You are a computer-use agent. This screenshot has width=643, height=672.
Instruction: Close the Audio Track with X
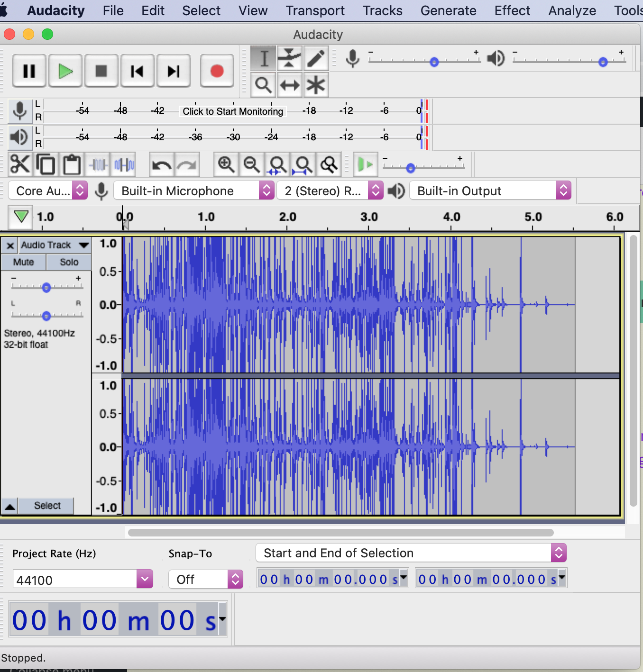click(10, 245)
